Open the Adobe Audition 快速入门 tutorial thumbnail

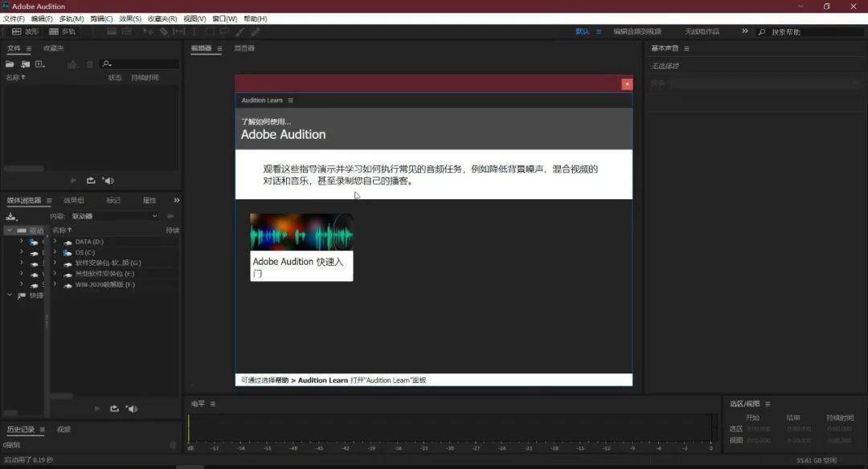[x=301, y=233]
